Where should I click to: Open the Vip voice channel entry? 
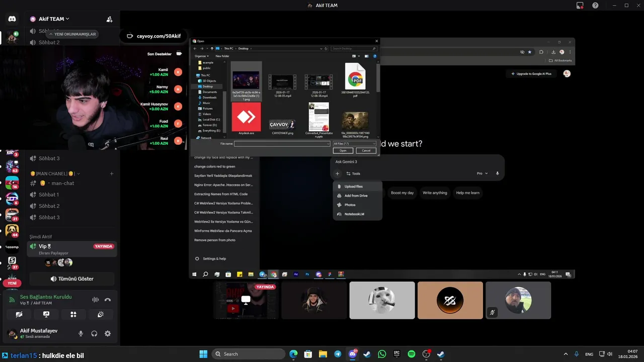click(x=72, y=249)
